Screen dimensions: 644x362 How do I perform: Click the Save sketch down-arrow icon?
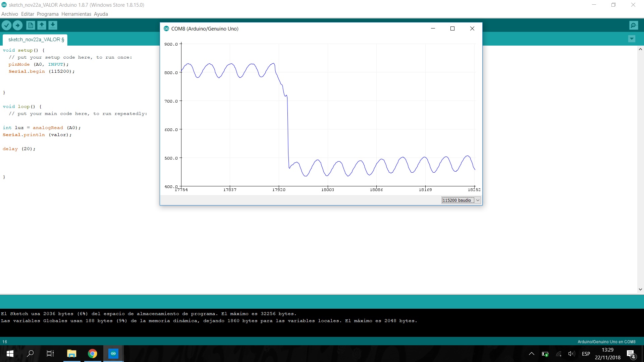pos(53,25)
